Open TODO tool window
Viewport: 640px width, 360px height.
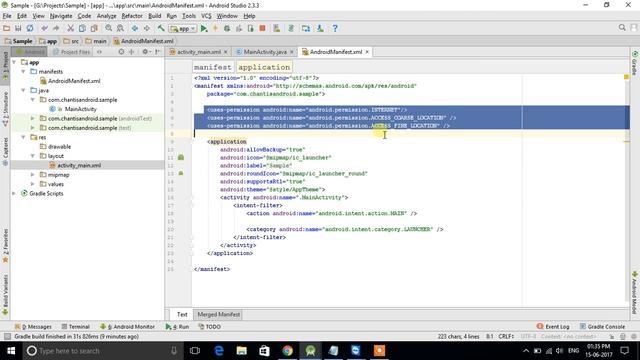pyautogui.click(x=209, y=327)
